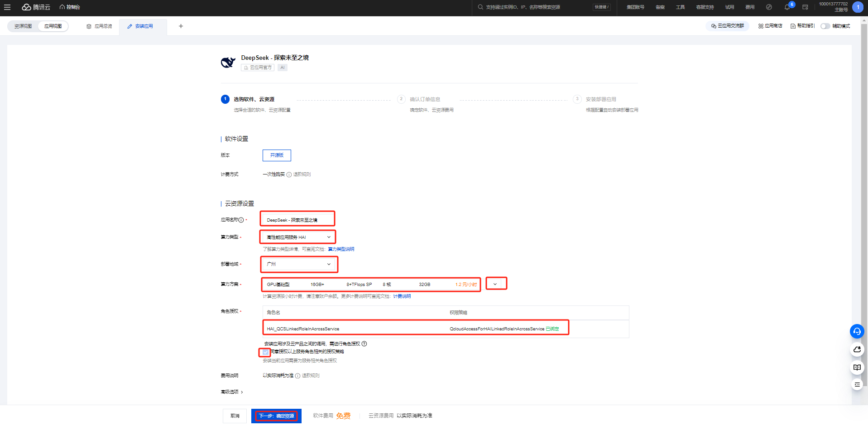Open the 应用总览 tab

(99, 26)
